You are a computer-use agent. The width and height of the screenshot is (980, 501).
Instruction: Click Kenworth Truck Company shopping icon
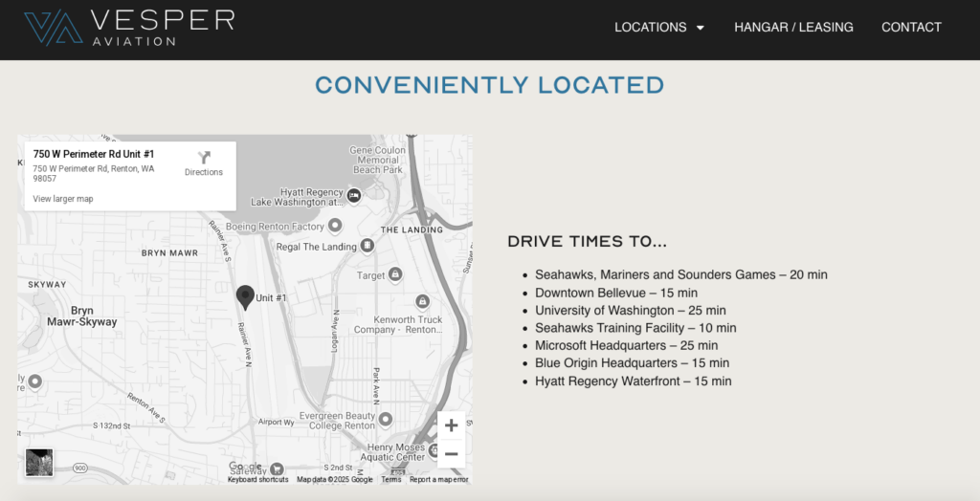422,302
